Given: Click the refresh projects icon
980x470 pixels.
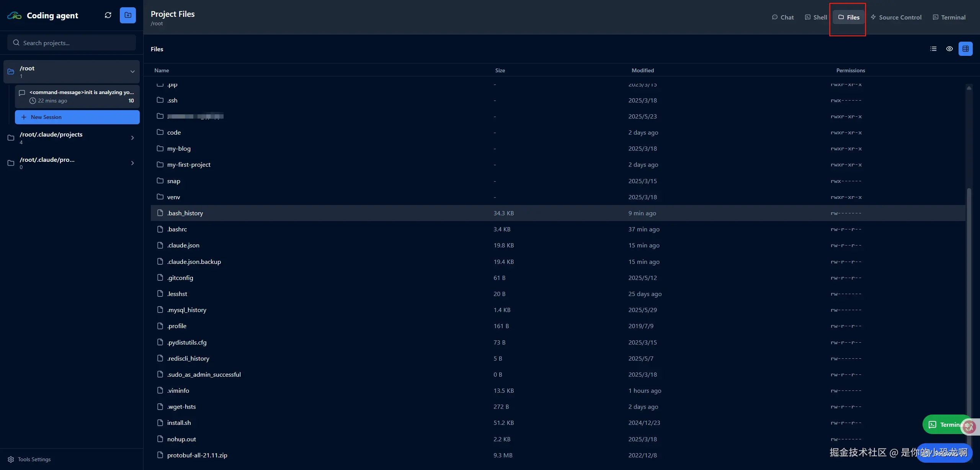Looking at the screenshot, I should point(108,15).
